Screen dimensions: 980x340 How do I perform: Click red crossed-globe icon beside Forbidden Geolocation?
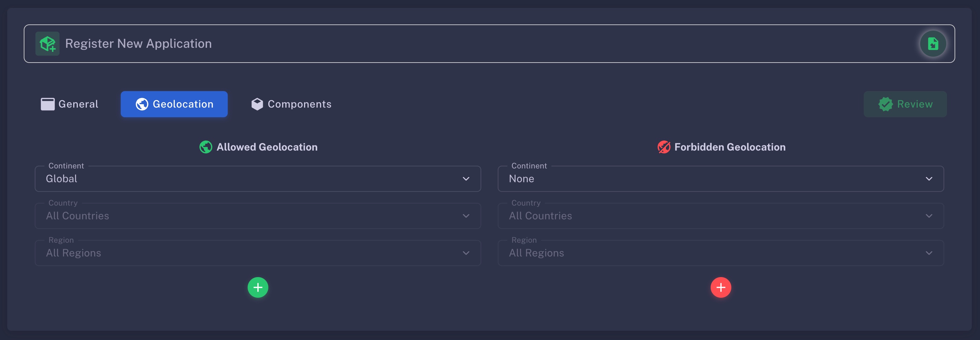(x=664, y=147)
